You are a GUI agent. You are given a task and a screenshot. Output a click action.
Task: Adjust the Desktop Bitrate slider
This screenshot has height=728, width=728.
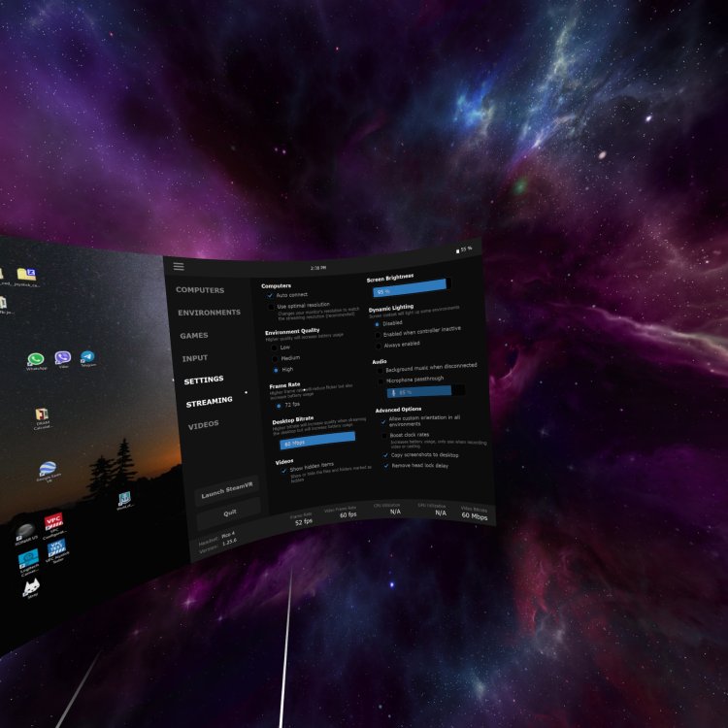[317, 440]
